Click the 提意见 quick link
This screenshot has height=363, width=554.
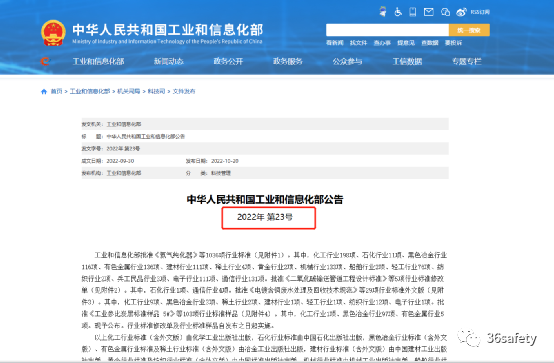click(406, 43)
